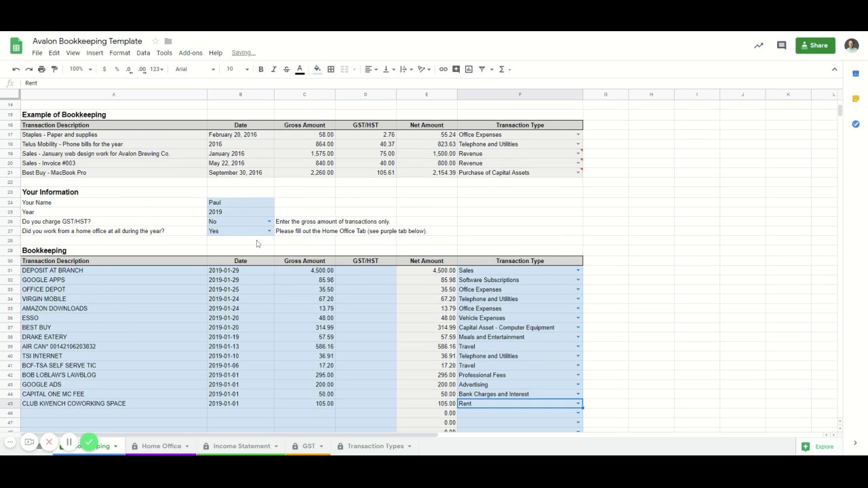Star the Avalon Bookkeeping Template

[x=155, y=41]
